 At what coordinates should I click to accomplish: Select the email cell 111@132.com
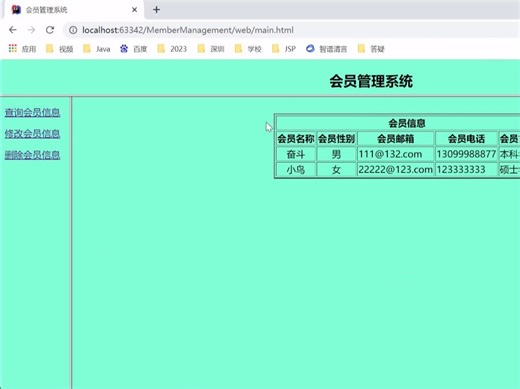[396, 154]
